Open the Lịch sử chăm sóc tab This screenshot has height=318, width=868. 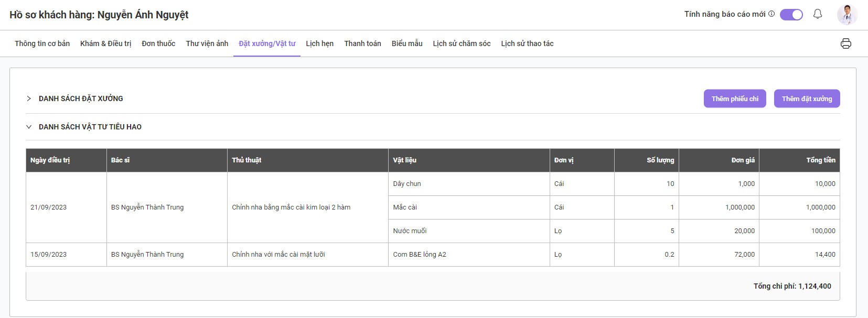tap(462, 43)
